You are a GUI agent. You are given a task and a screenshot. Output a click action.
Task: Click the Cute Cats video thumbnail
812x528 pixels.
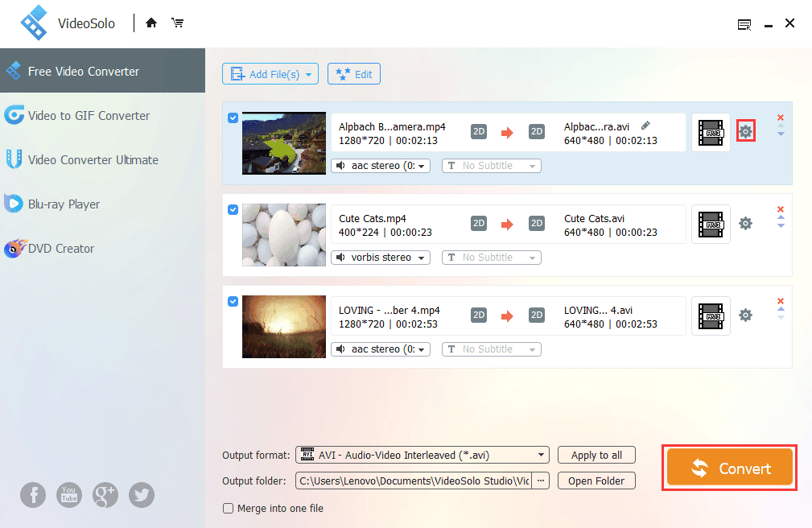pos(284,235)
